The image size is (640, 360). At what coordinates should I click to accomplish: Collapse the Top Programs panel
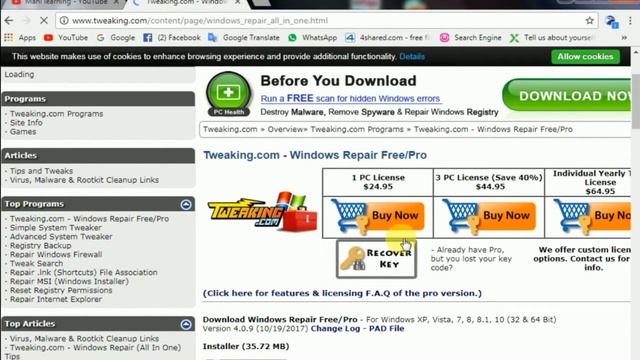(x=186, y=204)
